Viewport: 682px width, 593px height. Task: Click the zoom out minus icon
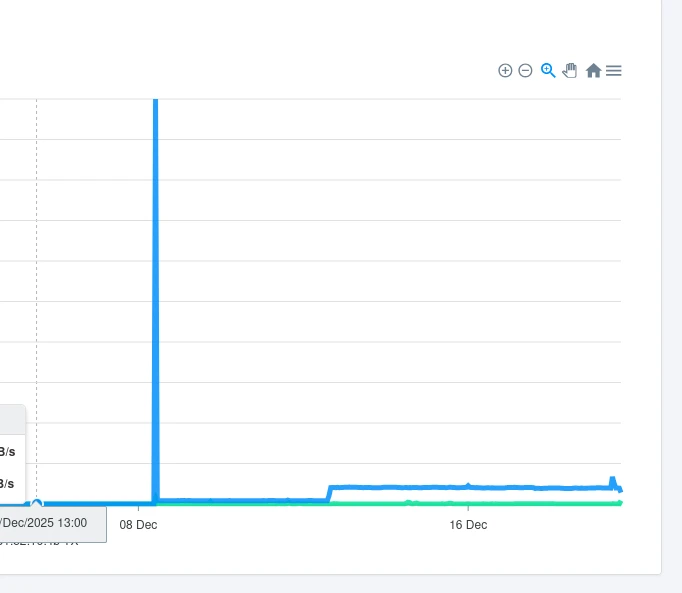click(525, 71)
